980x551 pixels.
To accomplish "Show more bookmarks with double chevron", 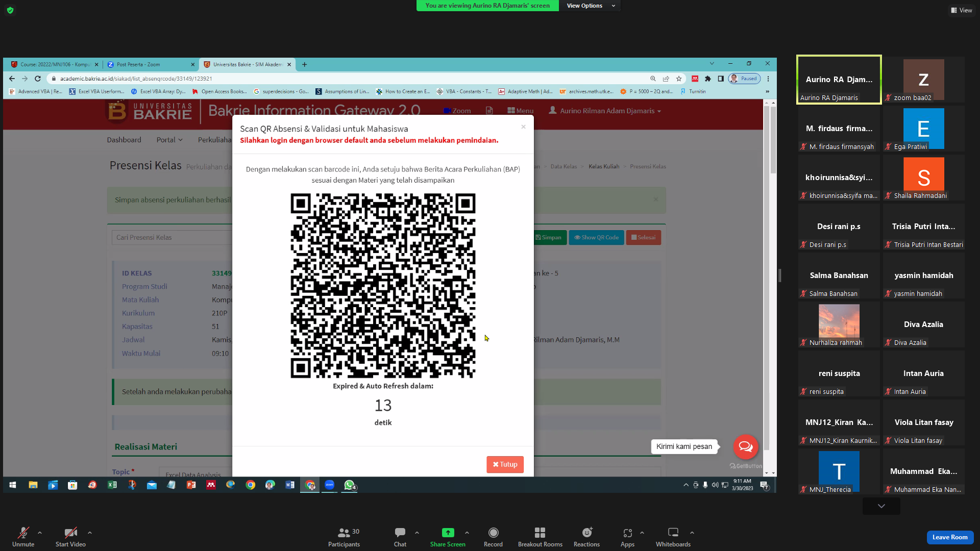I will [767, 91].
